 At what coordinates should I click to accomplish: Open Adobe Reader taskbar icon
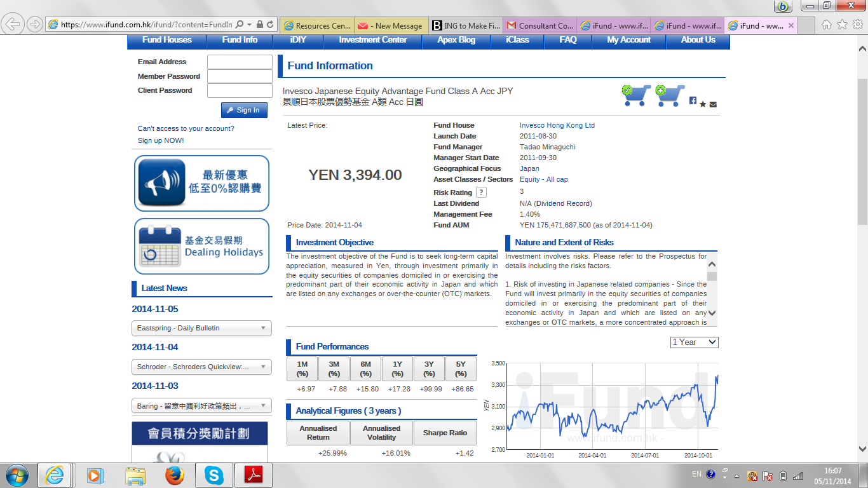(254, 475)
